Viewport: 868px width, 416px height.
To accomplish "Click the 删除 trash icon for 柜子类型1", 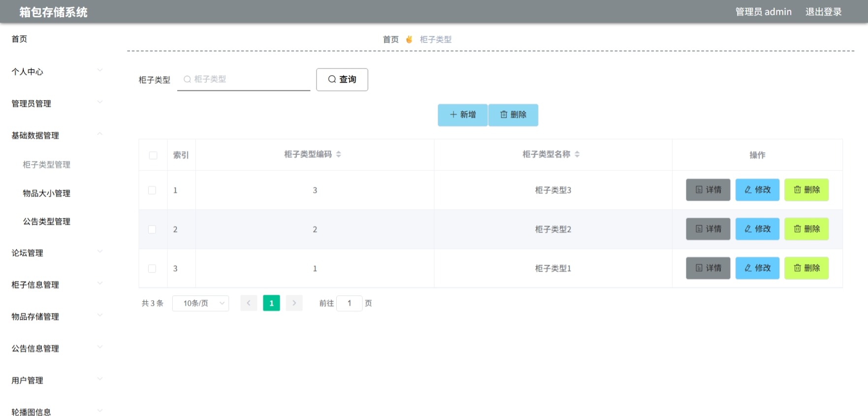I will pyautogui.click(x=797, y=268).
